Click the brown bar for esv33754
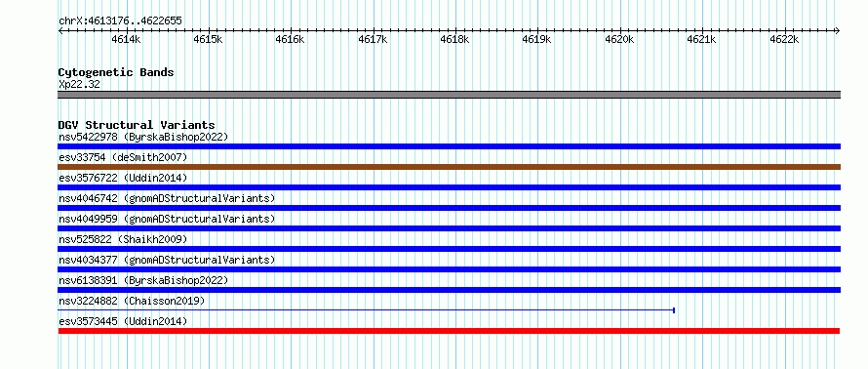 coord(449,167)
